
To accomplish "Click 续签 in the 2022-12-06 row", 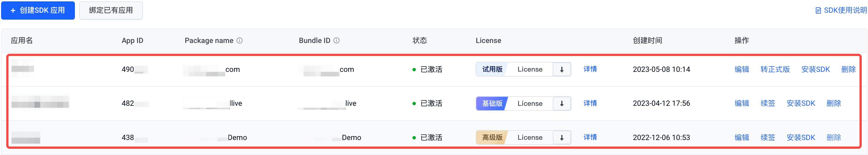I will click(x=768, y=137).
